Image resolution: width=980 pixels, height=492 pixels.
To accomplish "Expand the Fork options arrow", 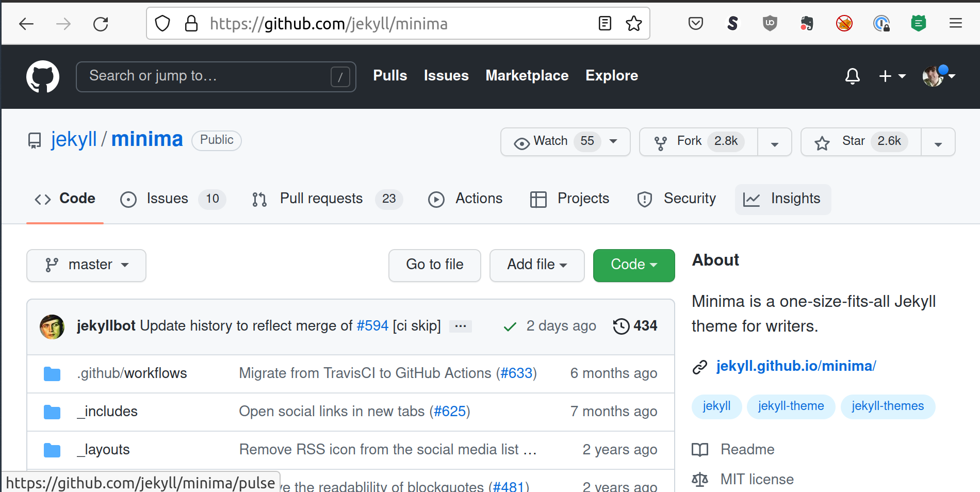I will 774,143.
